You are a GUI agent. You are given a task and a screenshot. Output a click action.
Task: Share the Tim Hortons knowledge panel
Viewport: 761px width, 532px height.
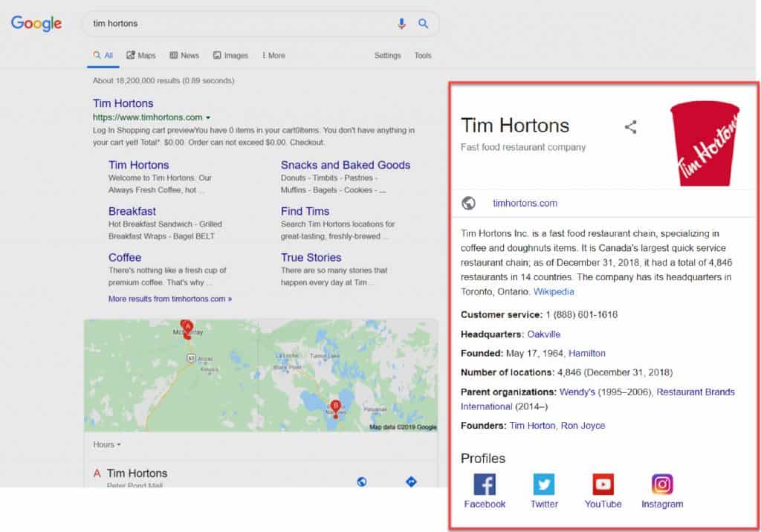tap(630, 127)
